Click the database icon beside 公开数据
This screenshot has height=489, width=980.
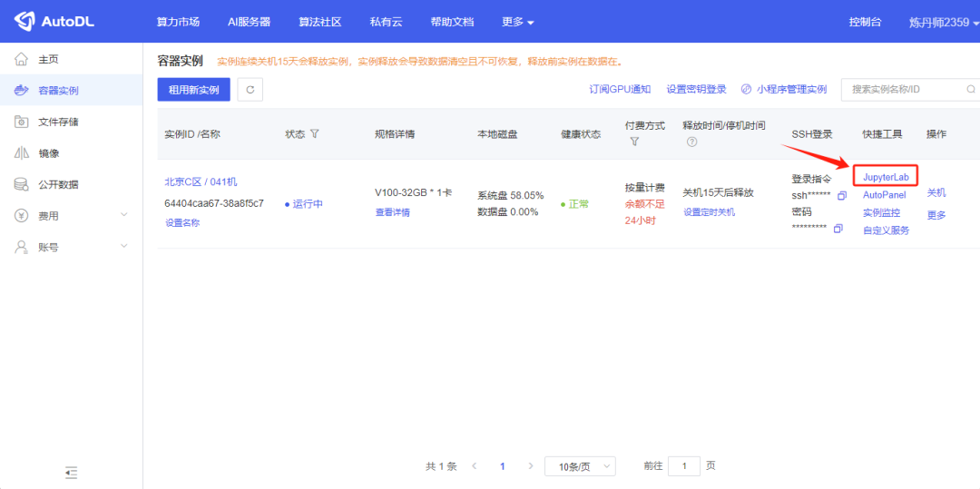pyautogui.click(x=21, y=184)
